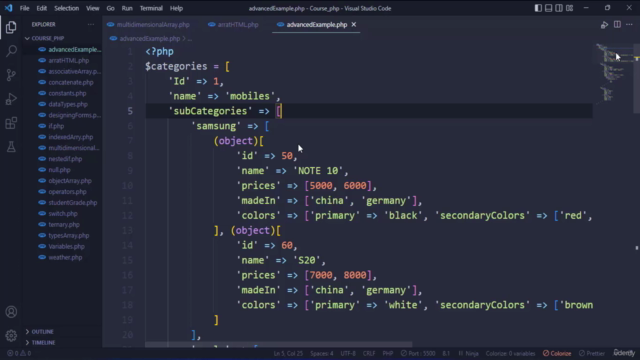Image resolution: width=640 pixels, height=360 pixels.
Task: Open the View menu
Action: (93, 8)
